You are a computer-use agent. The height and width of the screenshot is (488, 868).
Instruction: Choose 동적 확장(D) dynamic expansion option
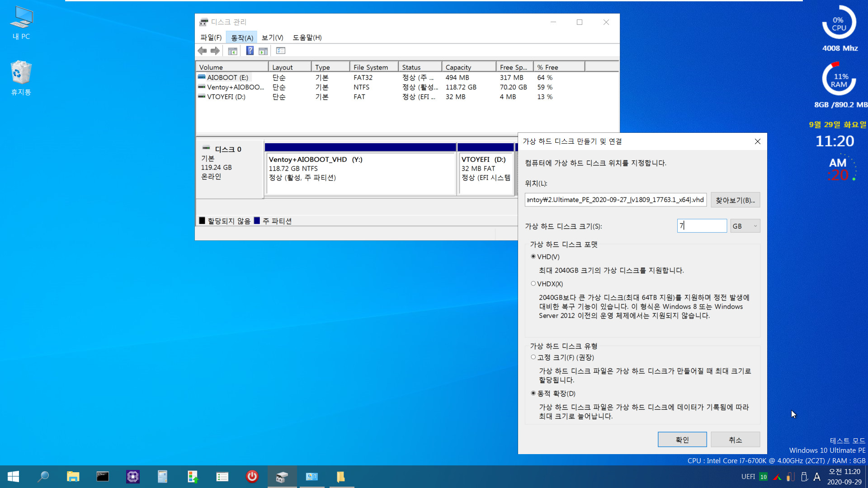[x=533, y=394]
